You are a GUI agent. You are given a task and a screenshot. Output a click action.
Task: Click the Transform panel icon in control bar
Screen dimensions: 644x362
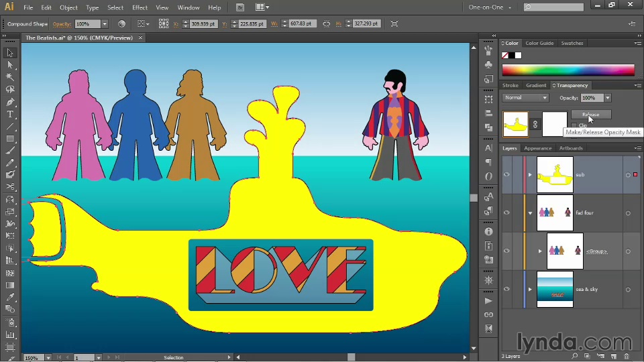[x=394, y=24]
